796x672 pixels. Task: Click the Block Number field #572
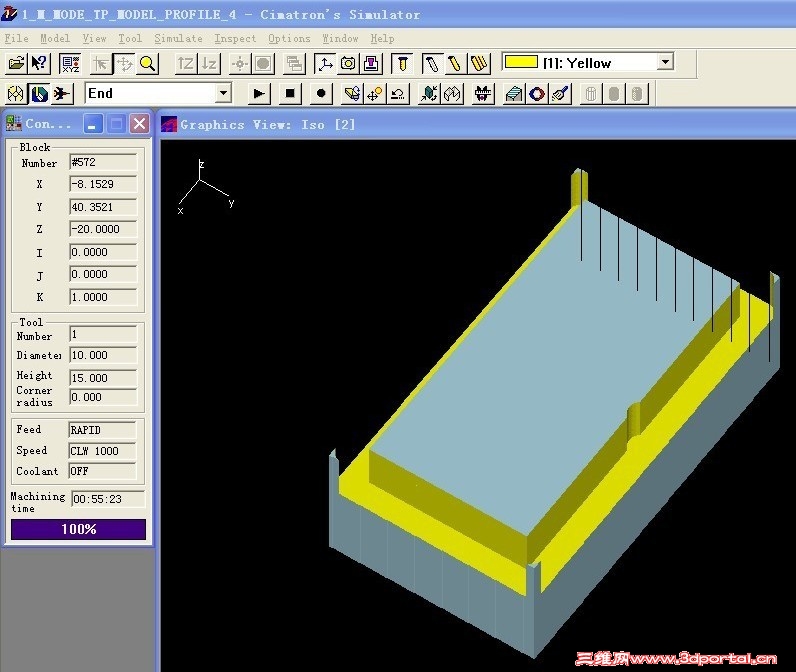pos(103,162)
